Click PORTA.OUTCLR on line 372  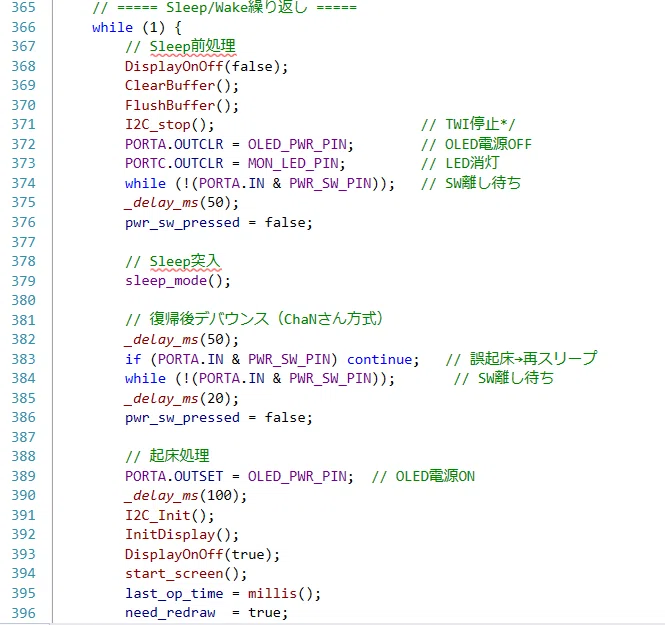click(x=174, y=144)
